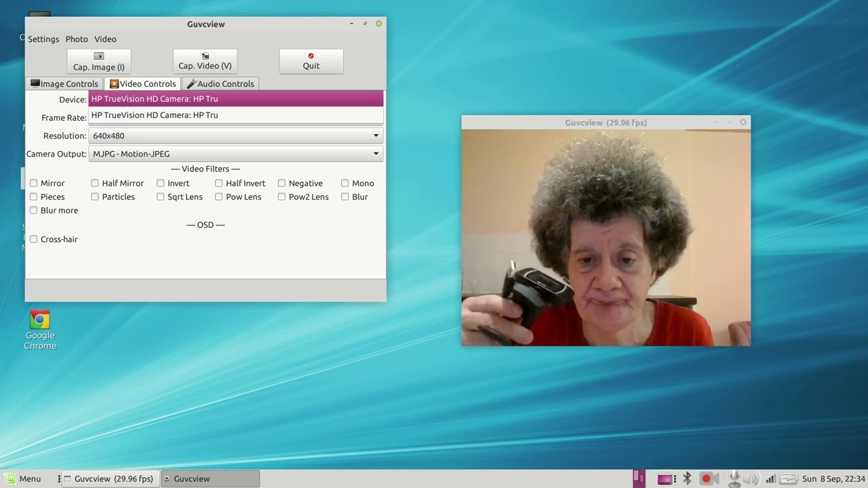Click the "Camera Output:" label
Image resolution: width=868 pixels, height=488 pixels.
pos(56,154)
